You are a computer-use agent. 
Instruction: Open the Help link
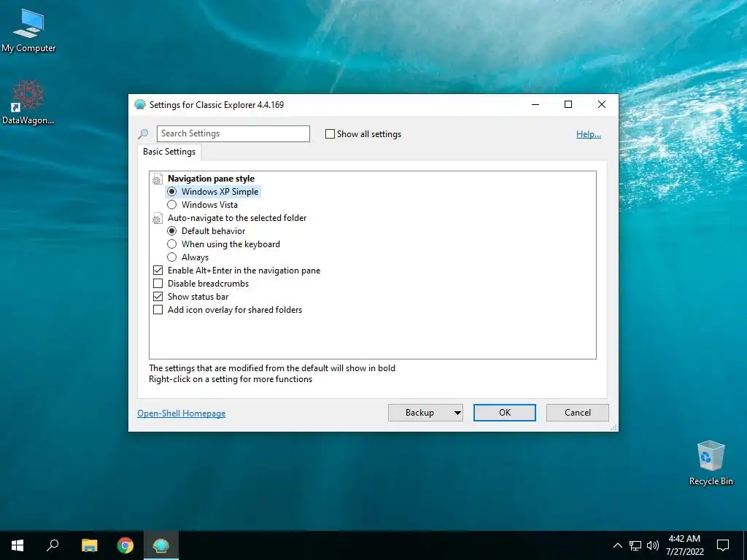pos(589,134)
